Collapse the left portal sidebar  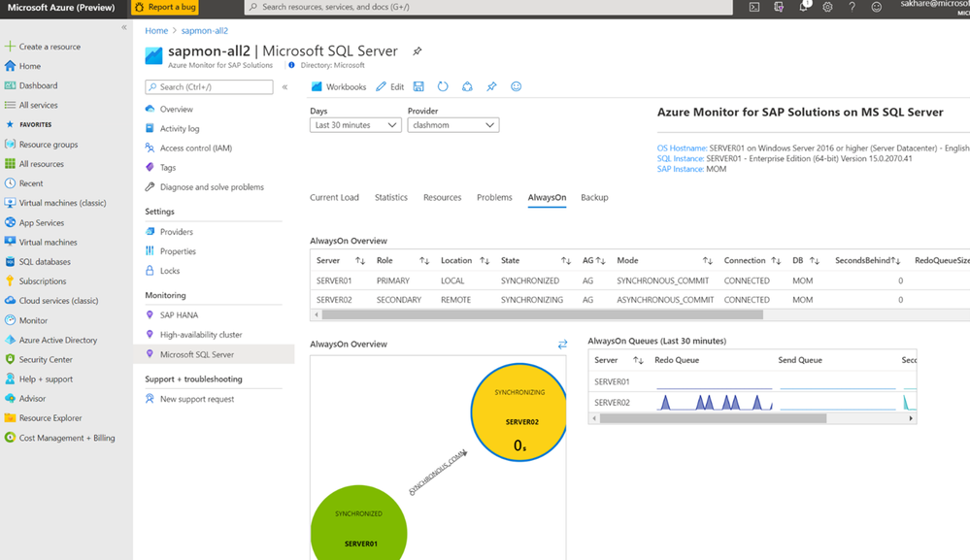(124, 27)
